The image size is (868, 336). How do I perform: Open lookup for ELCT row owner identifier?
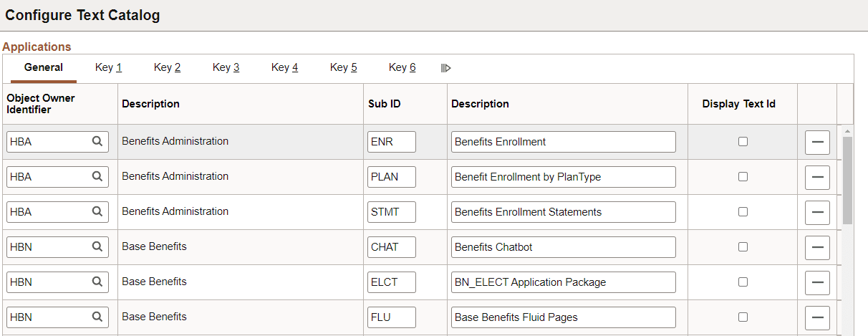[x=97, y=282]
